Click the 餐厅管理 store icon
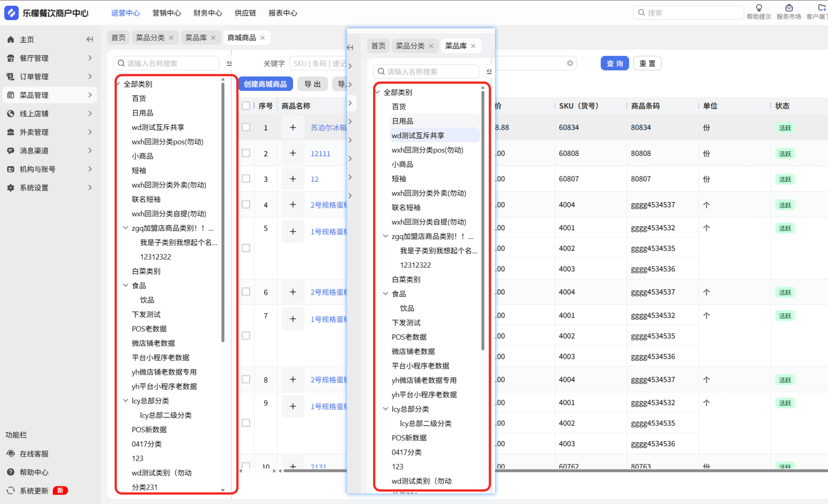The height and width of the screenshot is (504, 828). (11, 58)
